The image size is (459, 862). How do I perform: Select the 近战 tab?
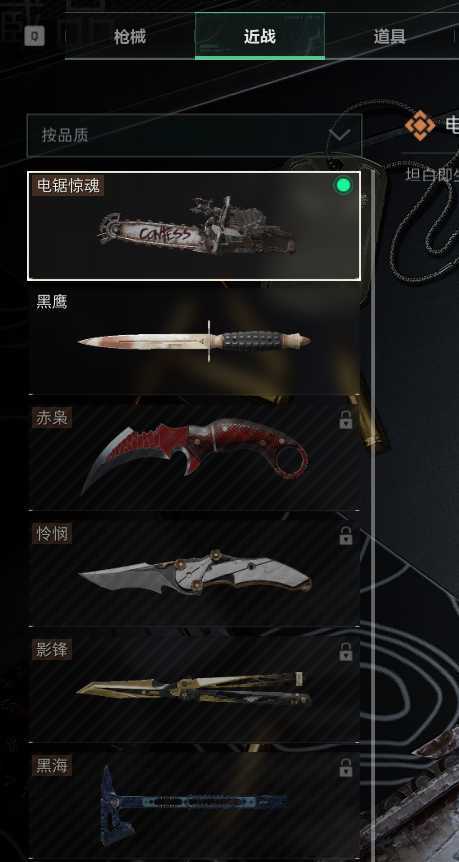tap(259, 36)
